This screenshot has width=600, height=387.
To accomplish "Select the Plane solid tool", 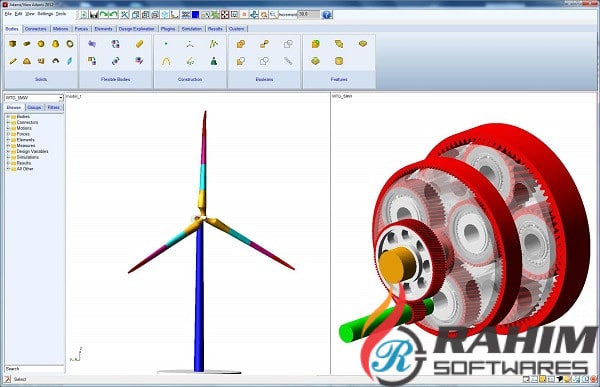I will click(70, 61).
